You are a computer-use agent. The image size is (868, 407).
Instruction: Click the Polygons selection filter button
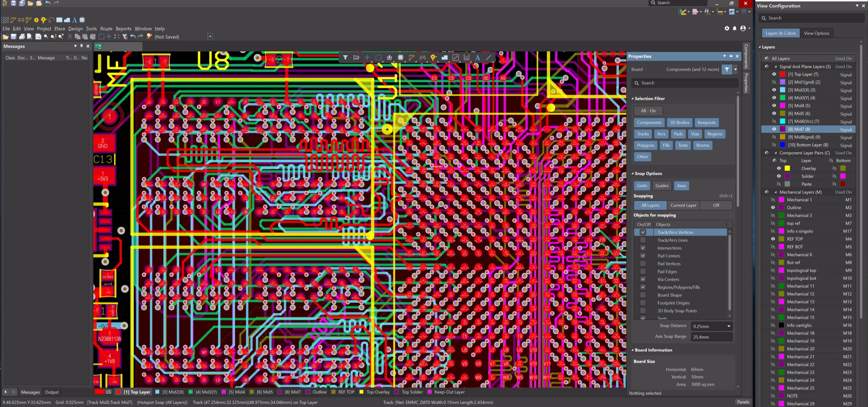[x=645, y=145]
